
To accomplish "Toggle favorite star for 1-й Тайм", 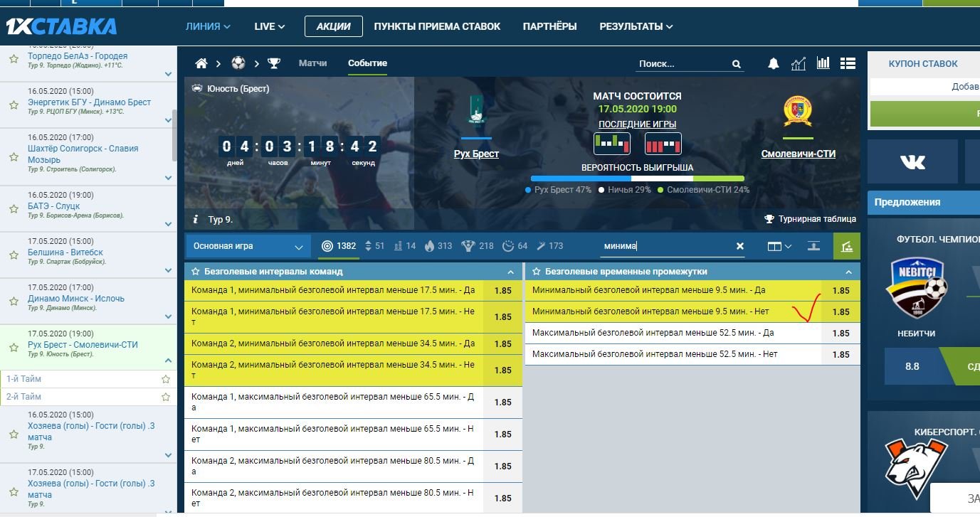I will click(166, 379).
